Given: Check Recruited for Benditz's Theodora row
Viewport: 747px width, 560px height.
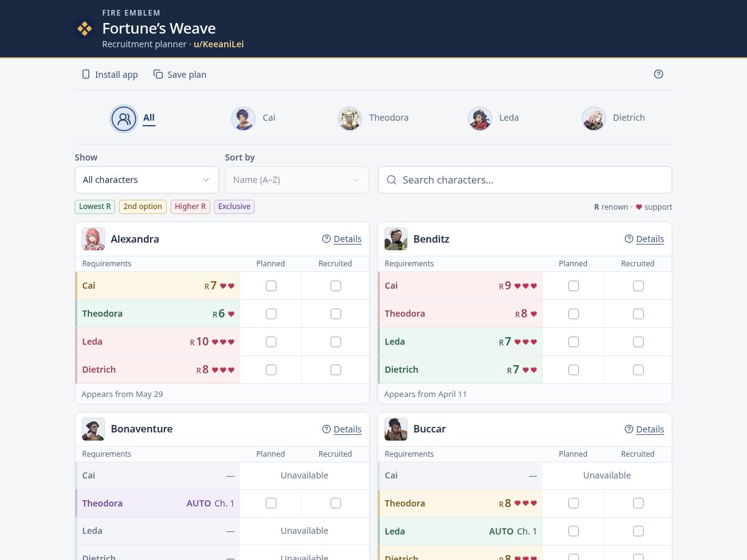Looking at the screenshot, I should (638, 314).
